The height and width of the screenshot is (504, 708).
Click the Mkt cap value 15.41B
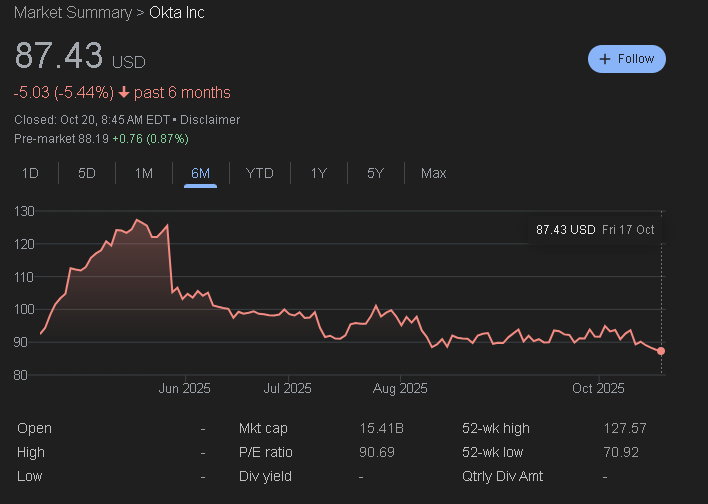pyautogui.click(x=382, y=428)
